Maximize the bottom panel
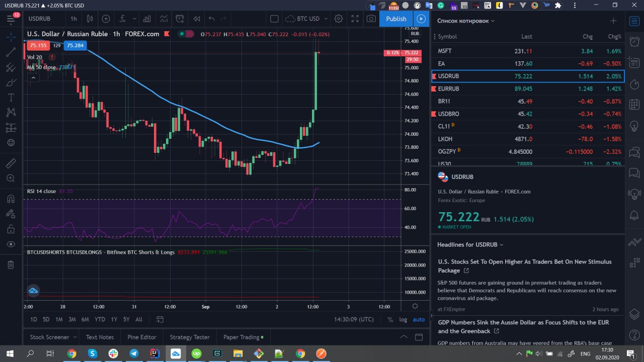Image resolution: width=644 pixels, height=362 pixels. pos(419,337)
